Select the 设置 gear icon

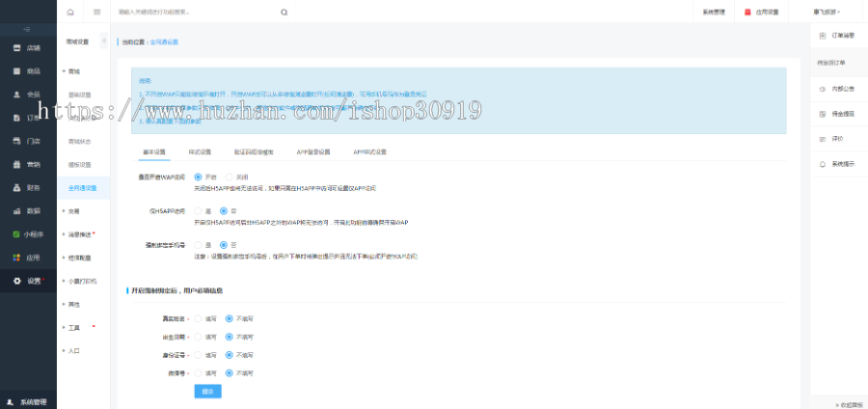click(x=16, y=281)
